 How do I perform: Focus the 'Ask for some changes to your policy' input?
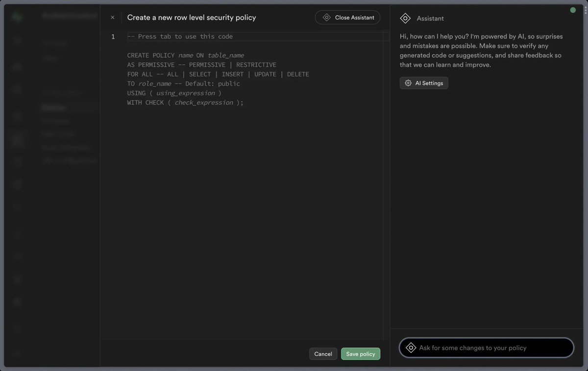coord(487,348)
